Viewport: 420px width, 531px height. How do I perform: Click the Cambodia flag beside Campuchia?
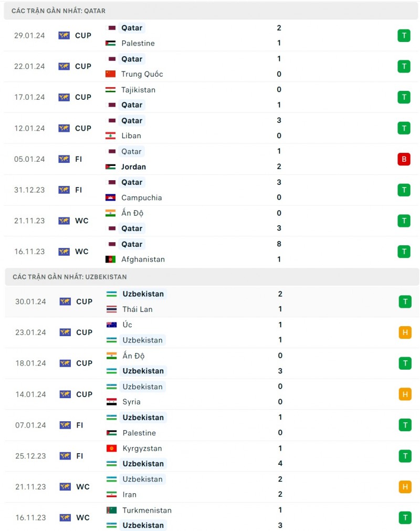[x=110, y=197]
